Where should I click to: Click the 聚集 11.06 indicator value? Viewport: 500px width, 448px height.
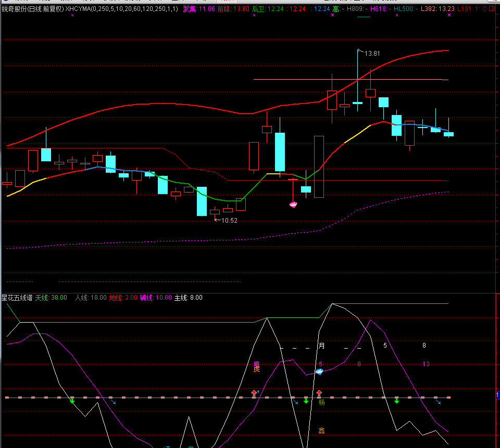point(199,9)
